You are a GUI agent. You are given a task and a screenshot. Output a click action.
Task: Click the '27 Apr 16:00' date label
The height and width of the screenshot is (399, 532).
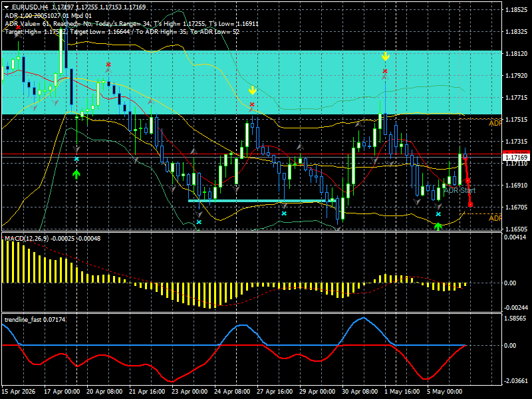(x=275, y=392)
